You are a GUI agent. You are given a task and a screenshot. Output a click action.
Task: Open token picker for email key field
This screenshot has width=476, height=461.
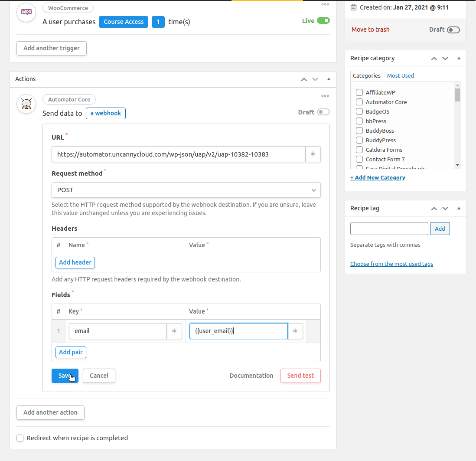pyautogui.click(x=174, y=331)
